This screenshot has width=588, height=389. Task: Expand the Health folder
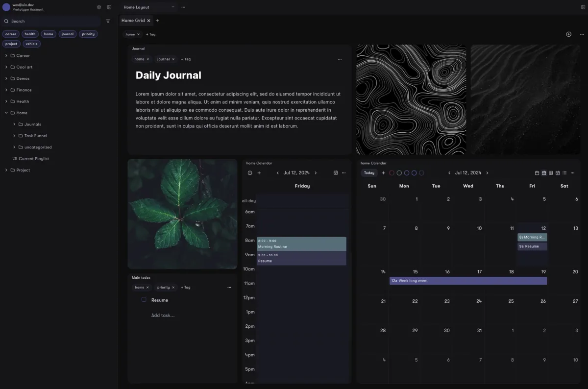[x=6, y=101]
